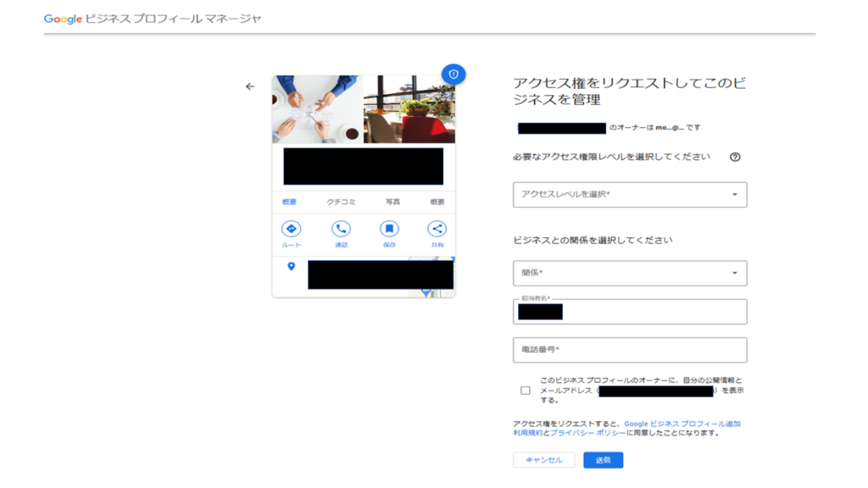Screen dimensions: 868x488
Task: Click the back arrow beside the business card
Action: tap(250, 86)
